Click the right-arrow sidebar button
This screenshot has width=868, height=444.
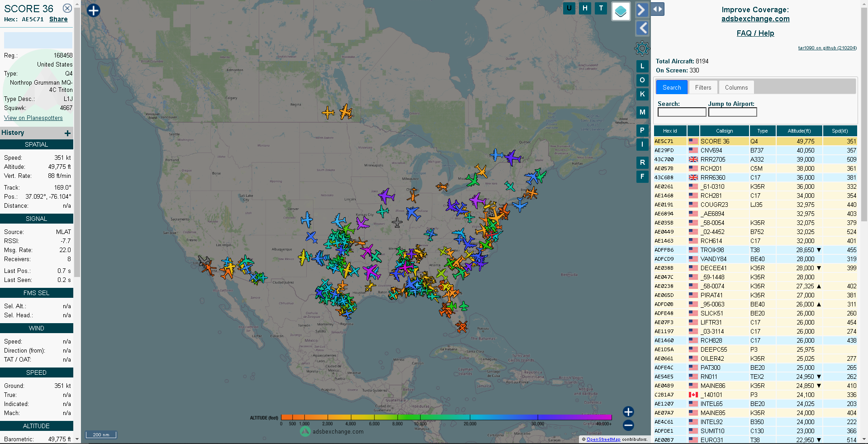[642, 10]
